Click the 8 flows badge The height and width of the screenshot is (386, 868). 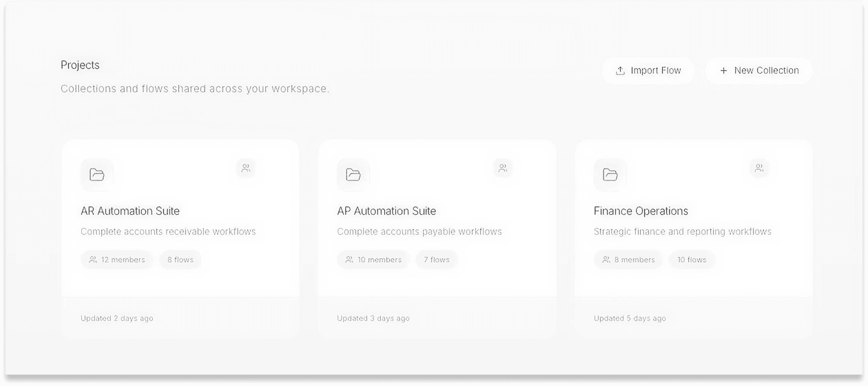180,260
